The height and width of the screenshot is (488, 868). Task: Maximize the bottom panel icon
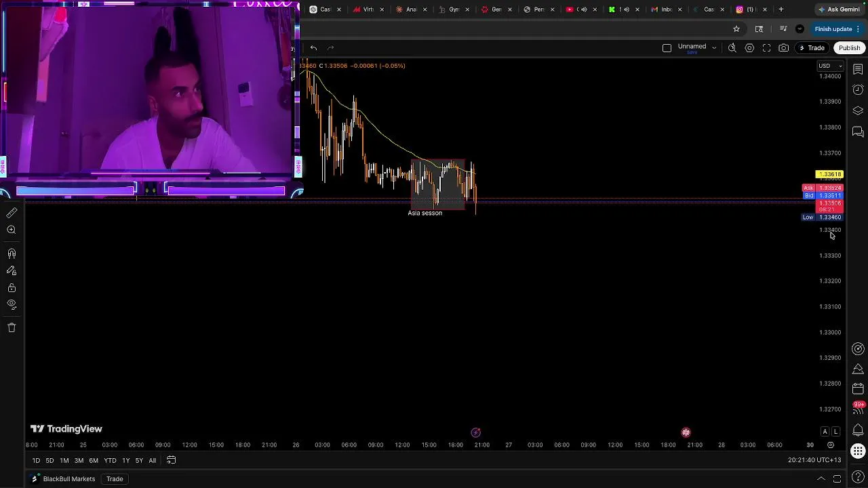coord(837,479)
